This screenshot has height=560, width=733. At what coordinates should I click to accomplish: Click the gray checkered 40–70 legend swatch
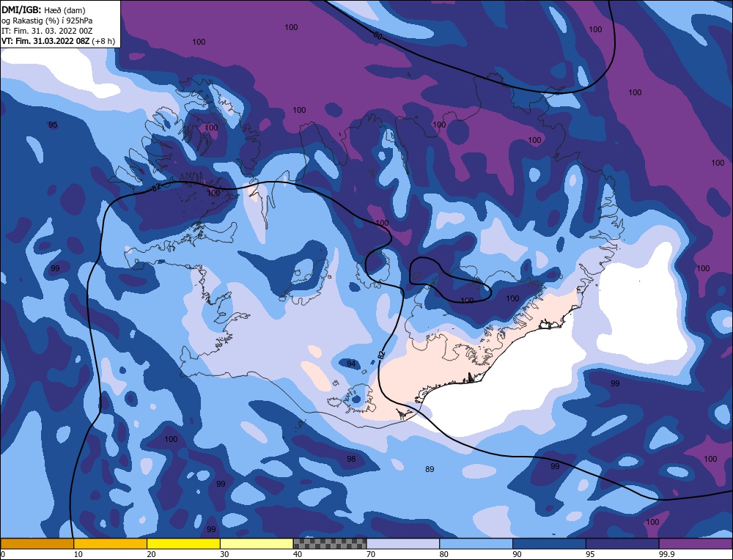330,543
